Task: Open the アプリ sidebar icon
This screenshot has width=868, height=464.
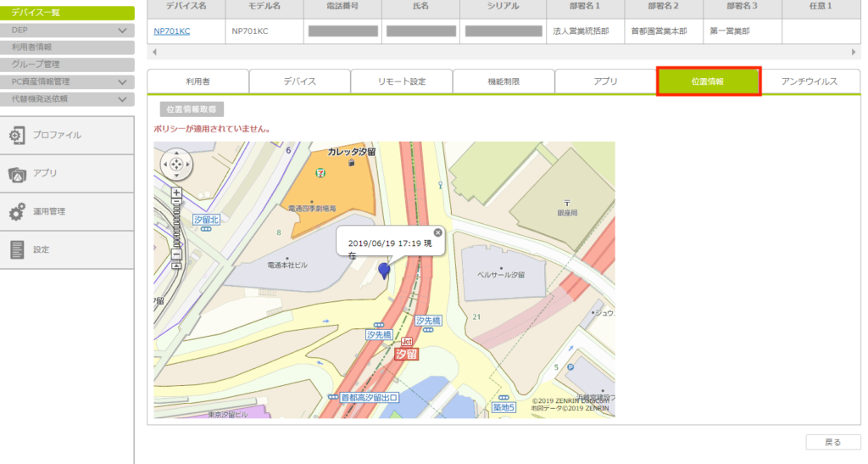Action: tap(17, 174)
